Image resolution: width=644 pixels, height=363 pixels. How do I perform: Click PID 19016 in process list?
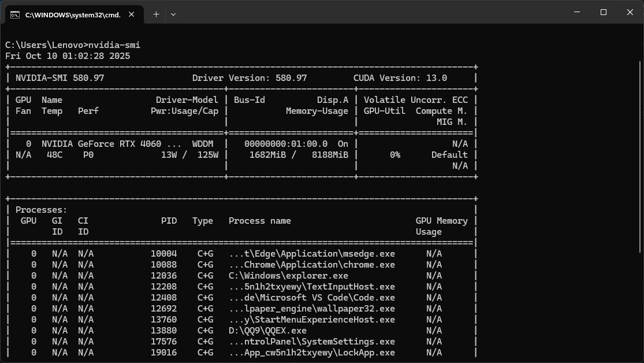[x=164, y=353]
